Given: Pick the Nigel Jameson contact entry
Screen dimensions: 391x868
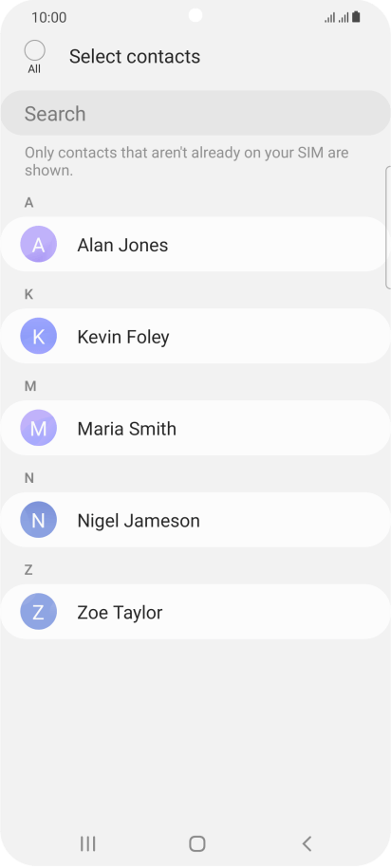Looking at the screenshot, I should pyautogui.click(x=195, y=520).
